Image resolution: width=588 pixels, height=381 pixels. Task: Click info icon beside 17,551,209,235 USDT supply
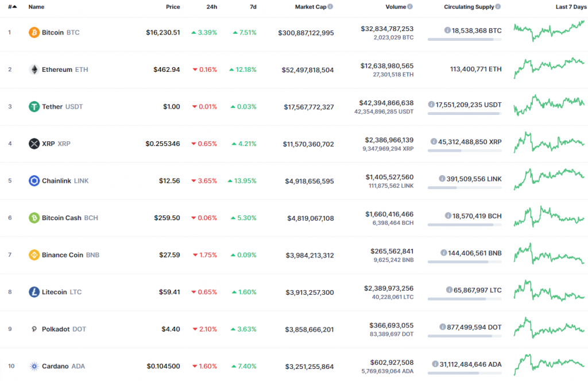pos(431,105)
